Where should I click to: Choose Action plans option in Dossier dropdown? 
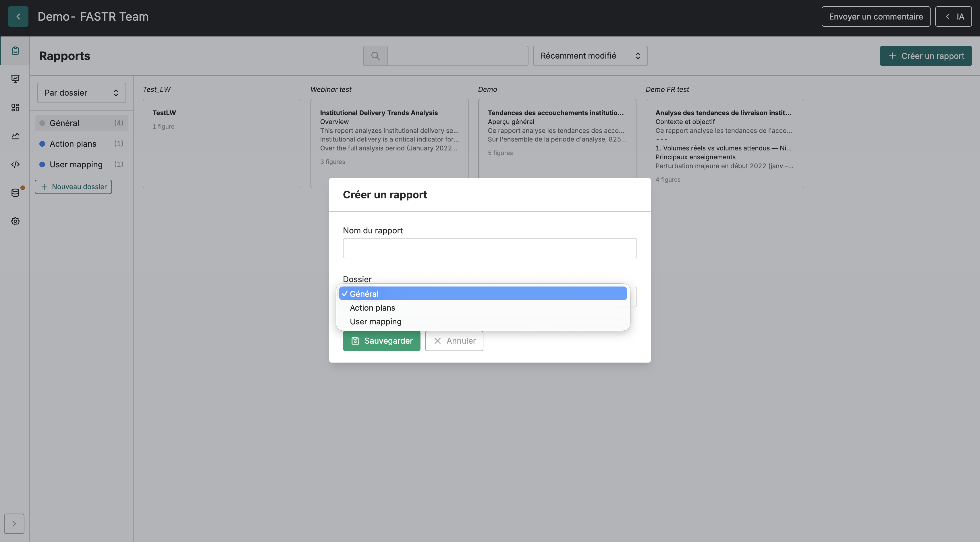click(x=483, y=308)
